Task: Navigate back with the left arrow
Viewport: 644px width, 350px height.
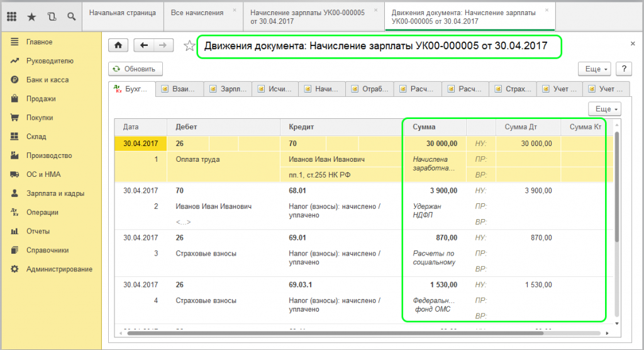Action: (144, 45)
